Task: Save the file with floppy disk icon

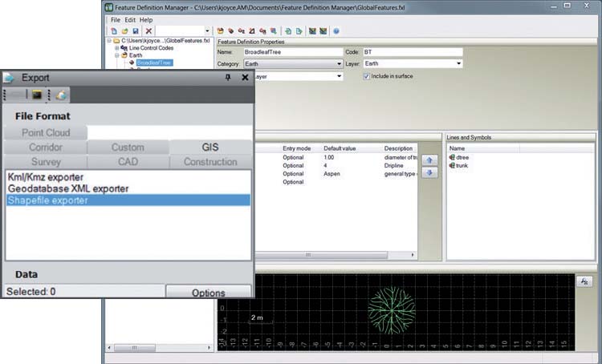Action: tap(136, 31)
